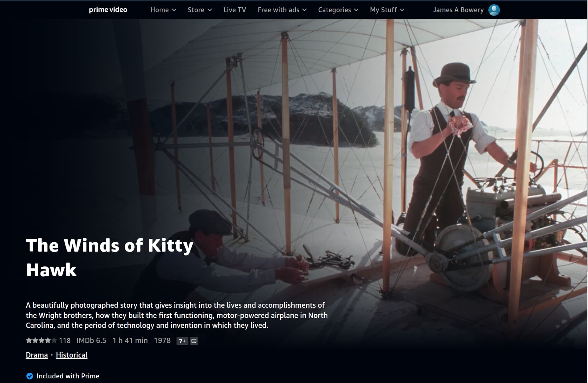Expand the Home dropdown menu

pyautogui.click(x=163, y=10)
